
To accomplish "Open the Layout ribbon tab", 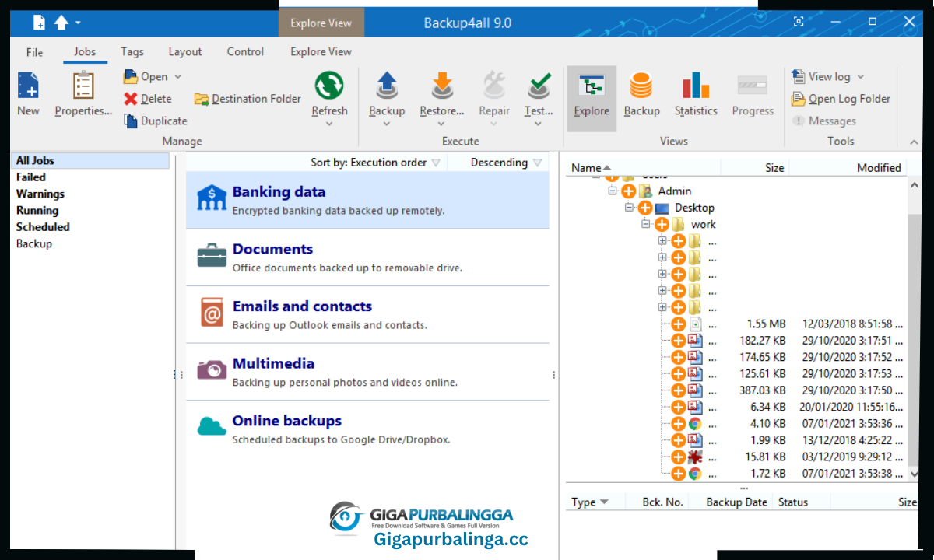I will point(185,51).
